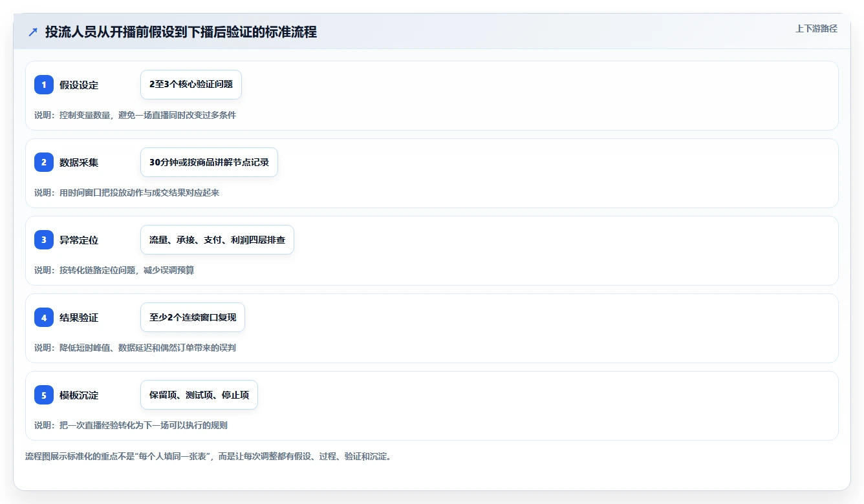Click step number badge 4
The width and height of the screenshot is (864, 504).
pos(44,317)
